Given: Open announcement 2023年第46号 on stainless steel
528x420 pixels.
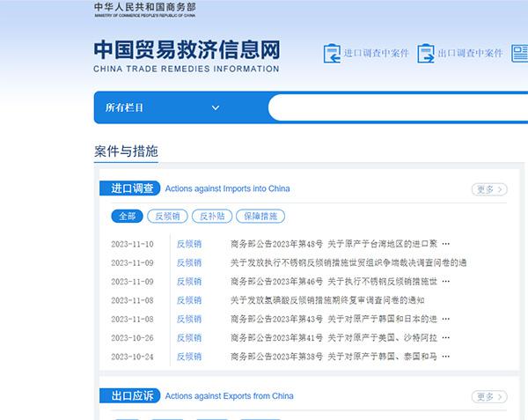Looking at the screenshot, I should point(340,282).
